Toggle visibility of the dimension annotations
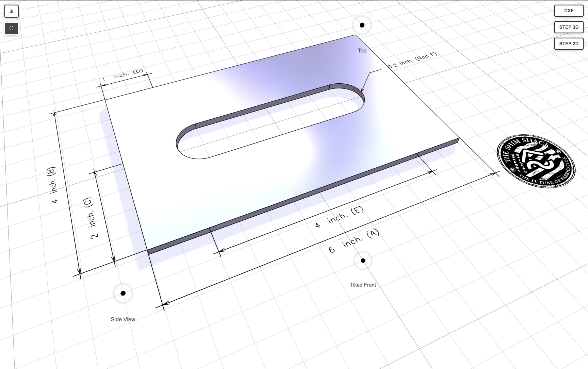This screenshot has height=369, width=588. click(11, 11)
